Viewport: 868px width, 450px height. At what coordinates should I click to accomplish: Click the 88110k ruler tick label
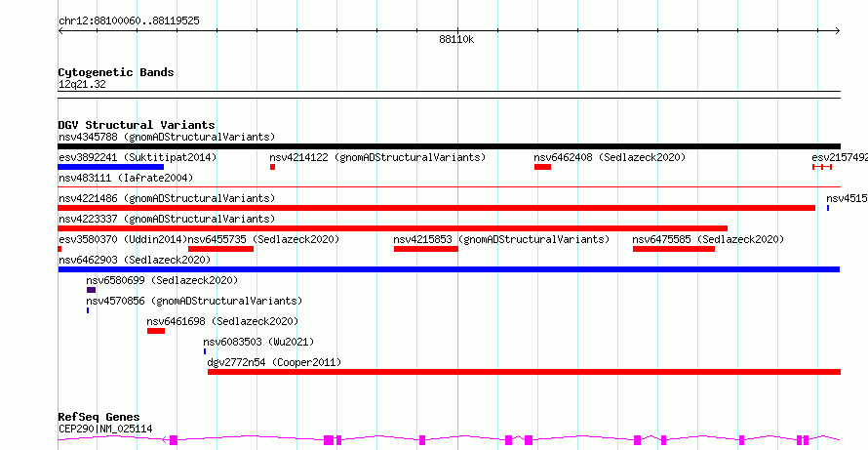click(x=456, y=39)
